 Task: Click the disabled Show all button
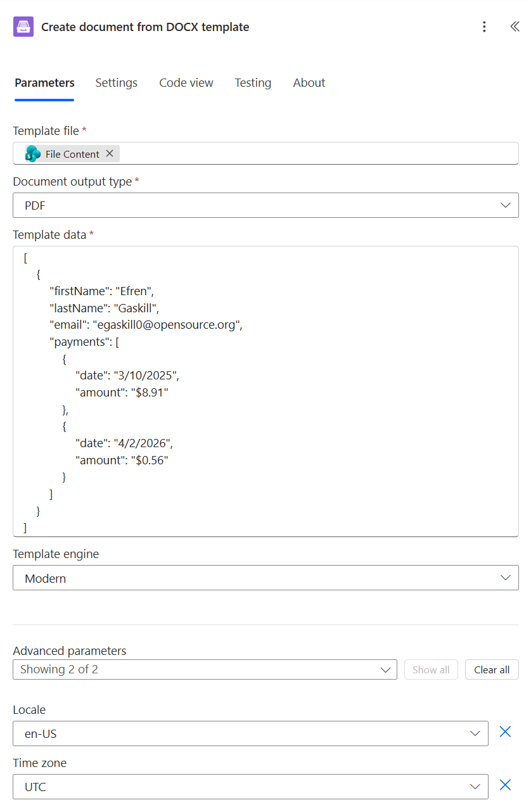tap(431, 669)
